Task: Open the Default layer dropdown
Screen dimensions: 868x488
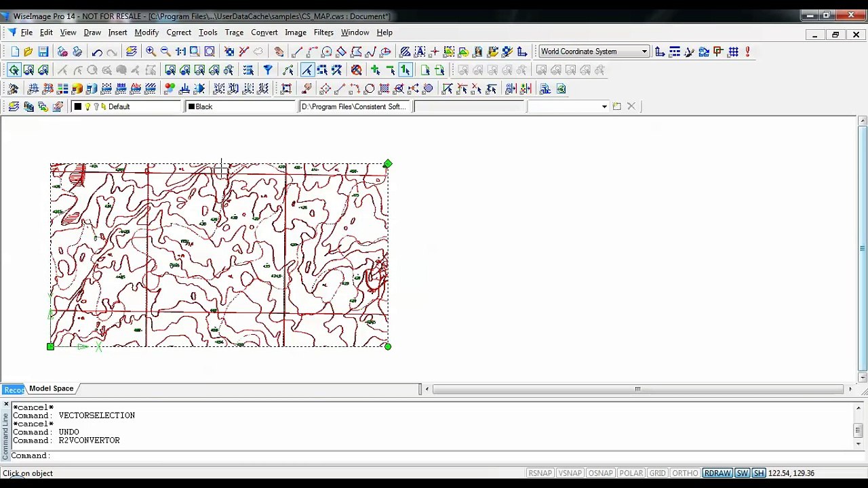Action: (127, 106)
